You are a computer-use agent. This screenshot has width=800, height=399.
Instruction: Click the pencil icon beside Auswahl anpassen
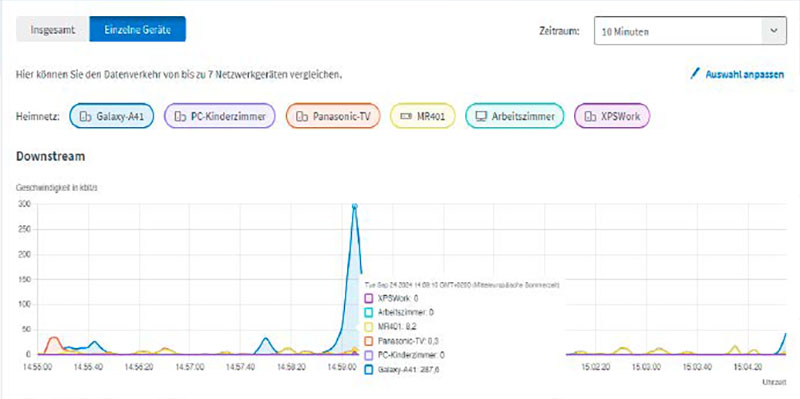694,74
